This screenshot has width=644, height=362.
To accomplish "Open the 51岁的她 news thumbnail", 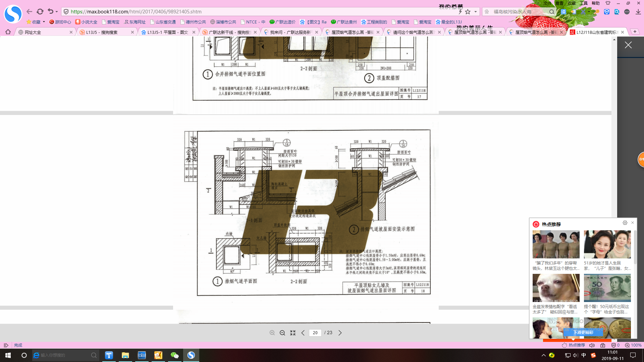I will (607, 244).
